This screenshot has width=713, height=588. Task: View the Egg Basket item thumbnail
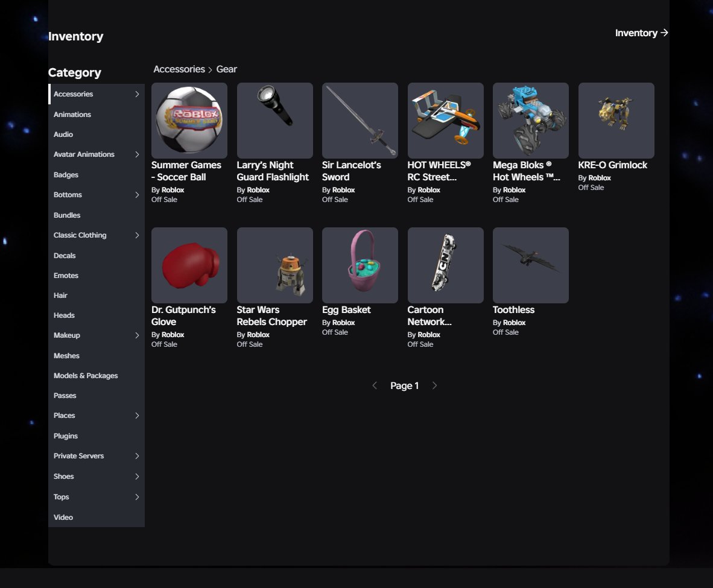coord(360,265)
